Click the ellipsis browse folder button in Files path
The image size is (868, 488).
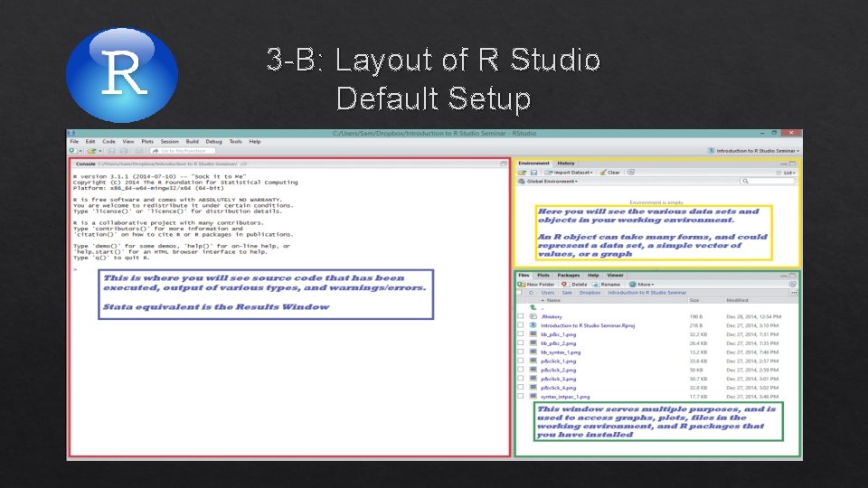[x=794, y=293]
